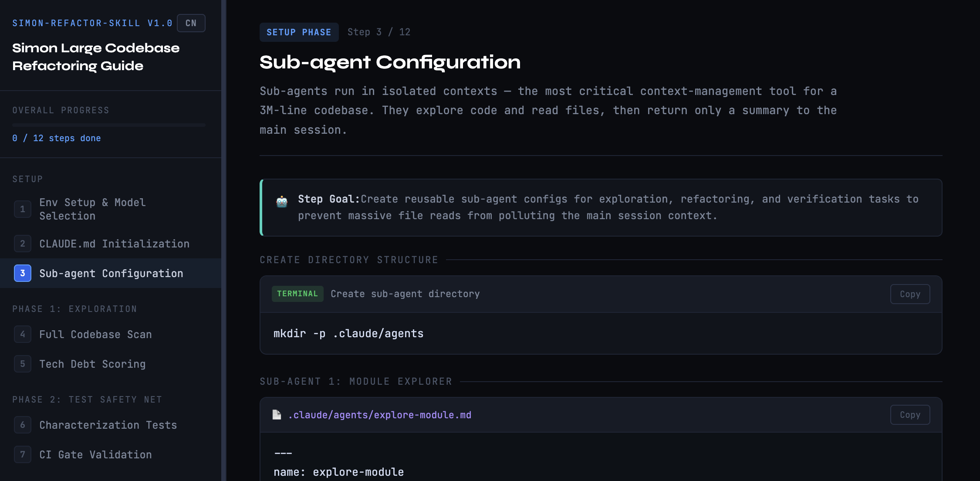The height and width of the screenshot is (481, 980).
Task: Open Tech Debt Scoring step
Action: coord(92,364)
